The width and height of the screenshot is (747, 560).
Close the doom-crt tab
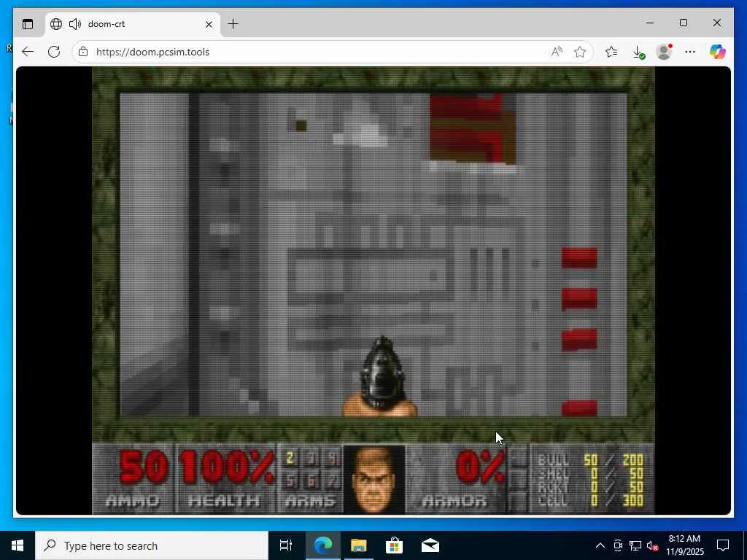tap(209, 24)
